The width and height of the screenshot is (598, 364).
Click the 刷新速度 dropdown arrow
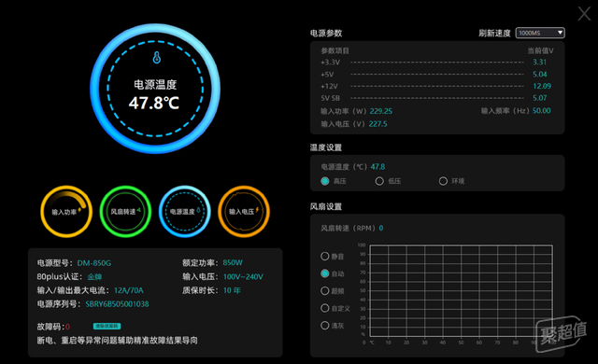click(560, 33)
